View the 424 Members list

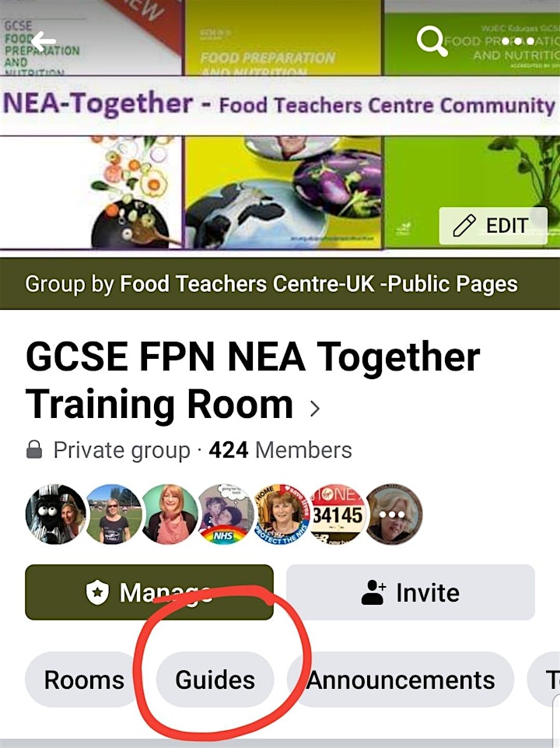click(280, 450)
